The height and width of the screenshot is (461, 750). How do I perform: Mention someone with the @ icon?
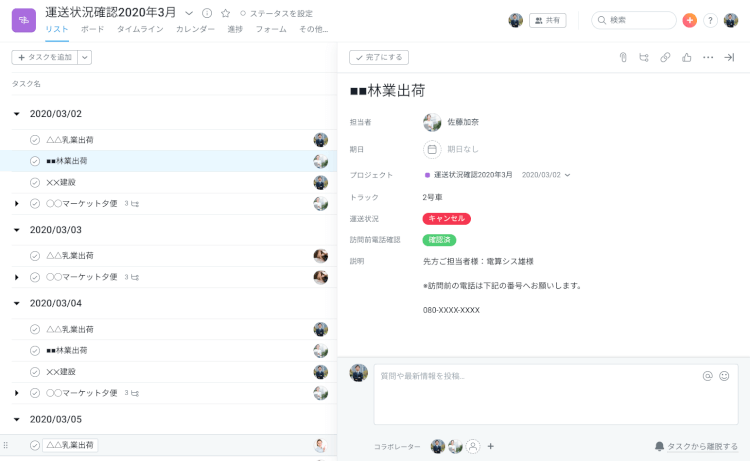pos(707,376)
